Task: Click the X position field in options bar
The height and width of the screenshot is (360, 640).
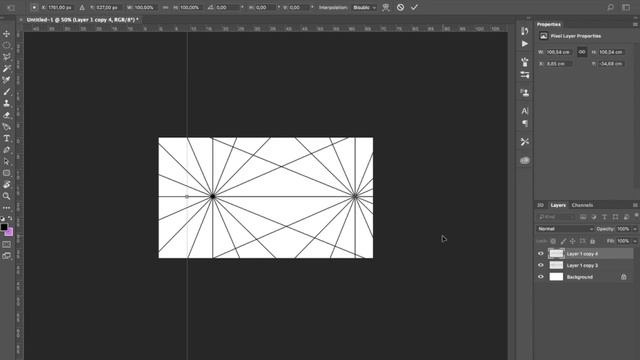Action: pos(60,7)
